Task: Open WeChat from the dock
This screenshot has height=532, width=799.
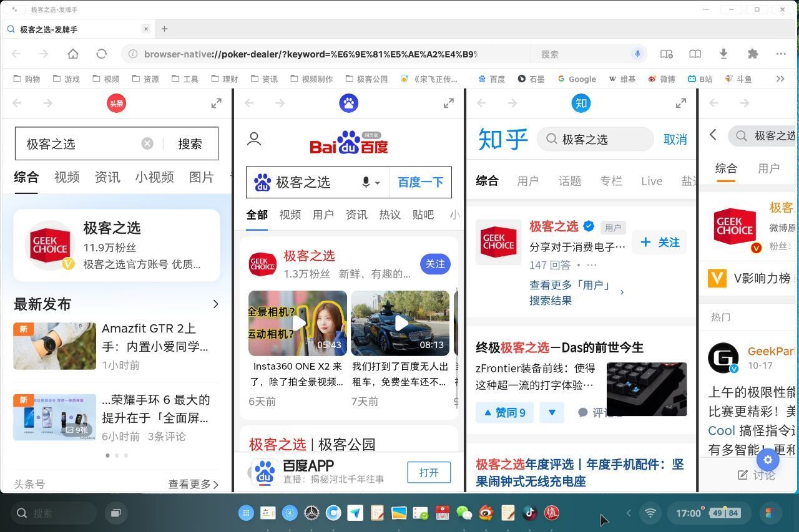Action: point(464,513)
